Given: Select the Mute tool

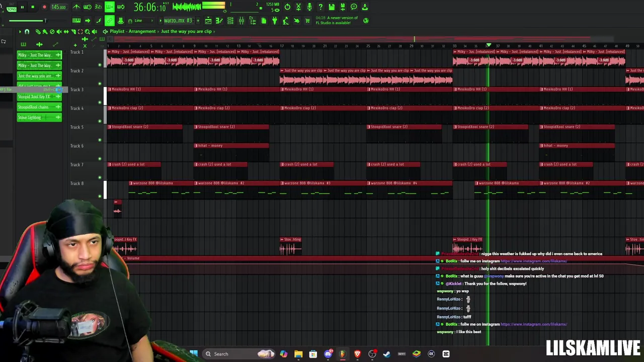Looking at the screenshot, I should (x=59, y=32).
